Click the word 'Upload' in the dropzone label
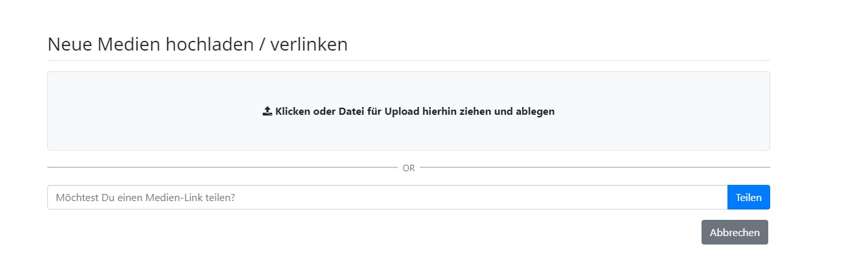Image resolution: width=868 pixels, height=275 pixels. [x=403, y=111]
